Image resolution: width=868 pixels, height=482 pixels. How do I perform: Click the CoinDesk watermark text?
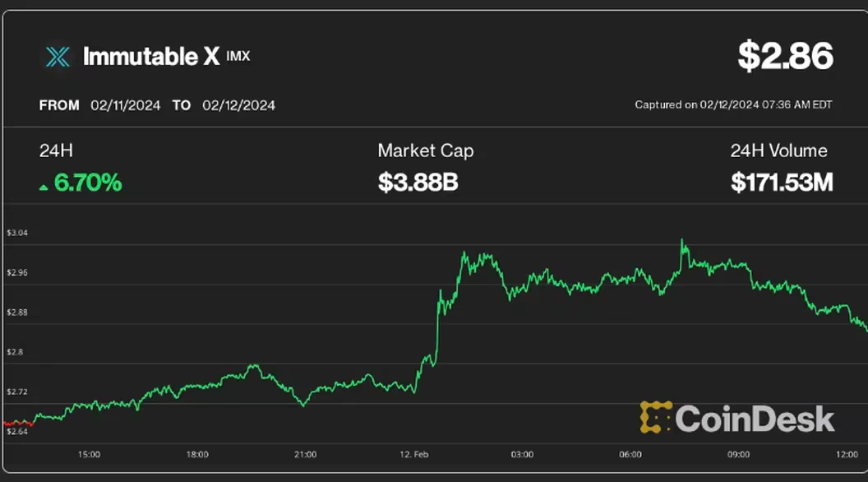click(755, 419)
